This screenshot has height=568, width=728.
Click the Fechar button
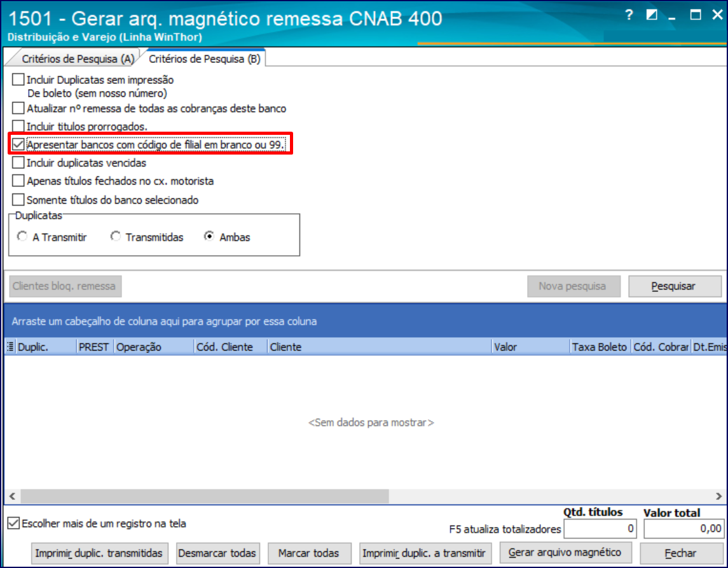tap(681, 553)
